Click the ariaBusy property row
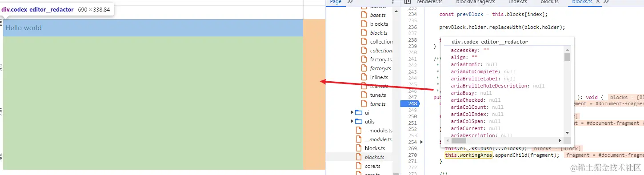The height and width of the screenshot is (175, 644). [471, 93]
